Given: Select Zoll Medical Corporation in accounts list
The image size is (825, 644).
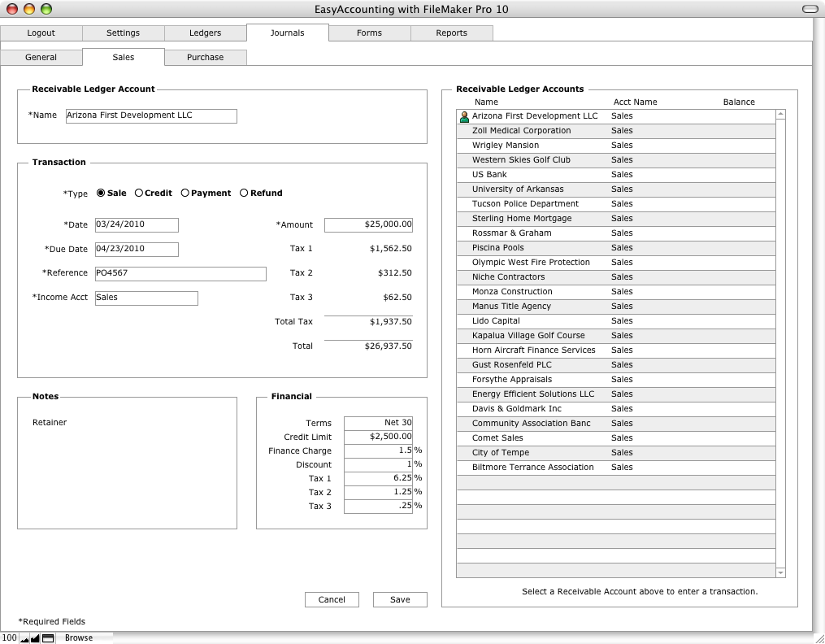Looking at the screenshot, I should point(616,131).
